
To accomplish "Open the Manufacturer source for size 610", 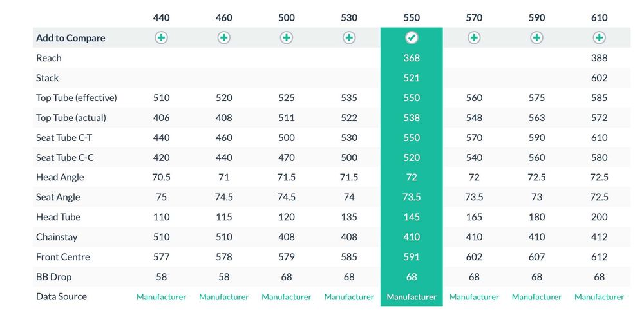I will click(x=599, y=297).
